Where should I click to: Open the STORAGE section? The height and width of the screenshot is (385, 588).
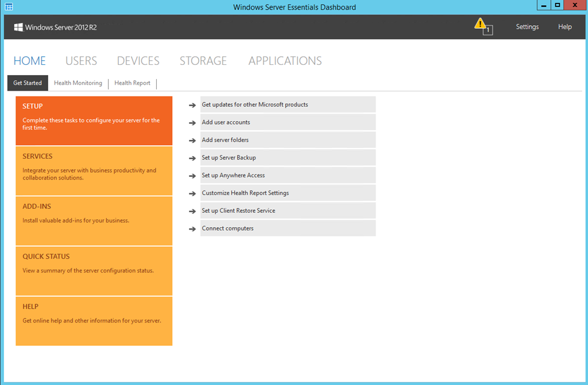point(203,61)
